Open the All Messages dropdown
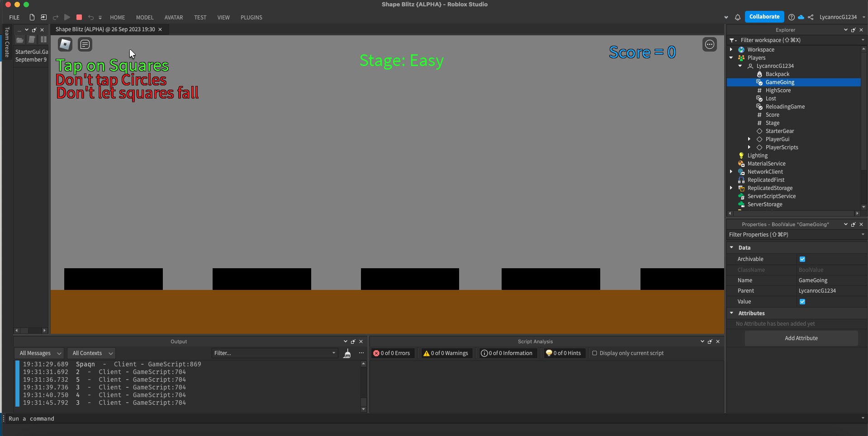868x436 pixels. [x=39, y=353]
